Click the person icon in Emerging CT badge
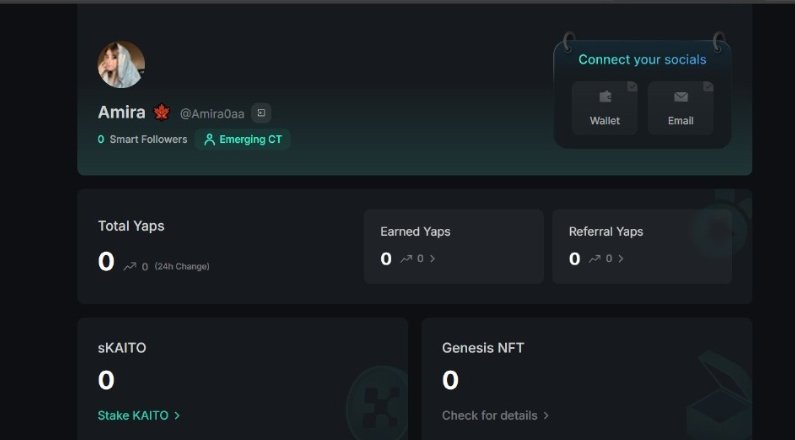The height and width of the screenshot is (440, 795). (209, 139)
